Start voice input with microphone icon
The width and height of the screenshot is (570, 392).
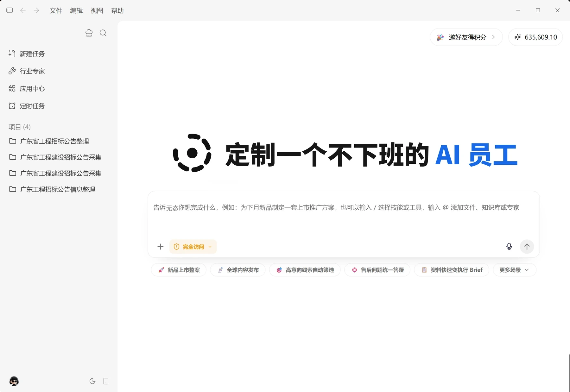(509, 246)
